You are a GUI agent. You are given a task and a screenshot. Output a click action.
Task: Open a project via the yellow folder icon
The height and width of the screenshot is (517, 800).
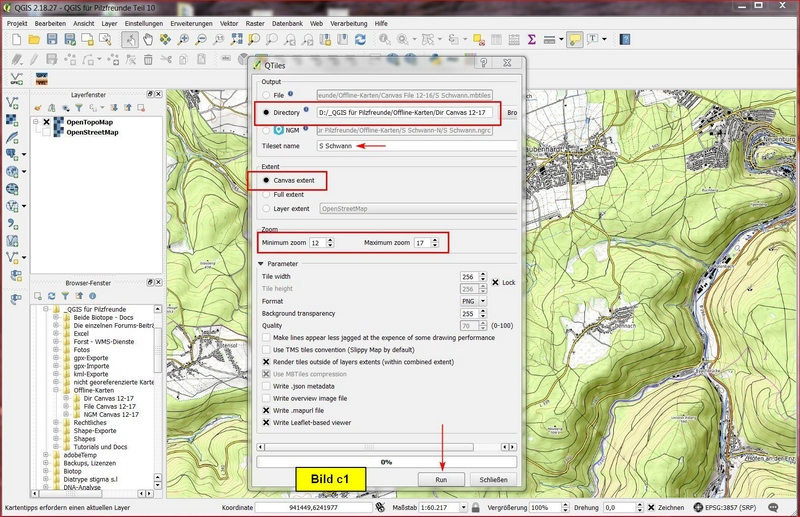click(x=34, y=39)
